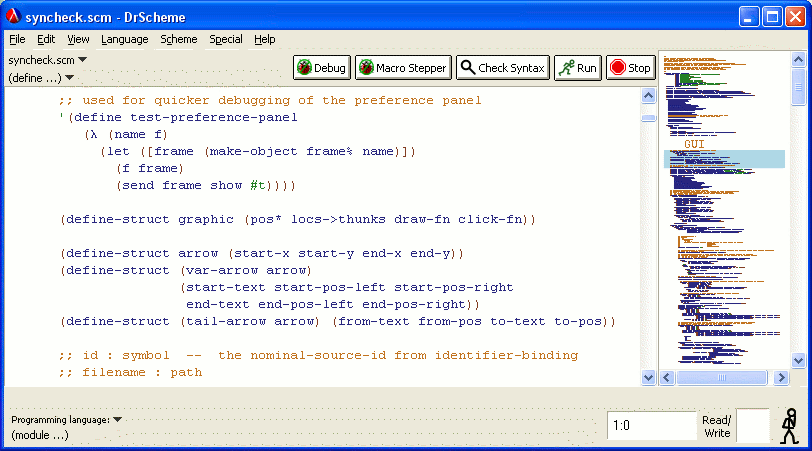The height and width of the screenshot is (451, 812).
Task: Open the Scheme menu
Action: [x=179, y=39]
